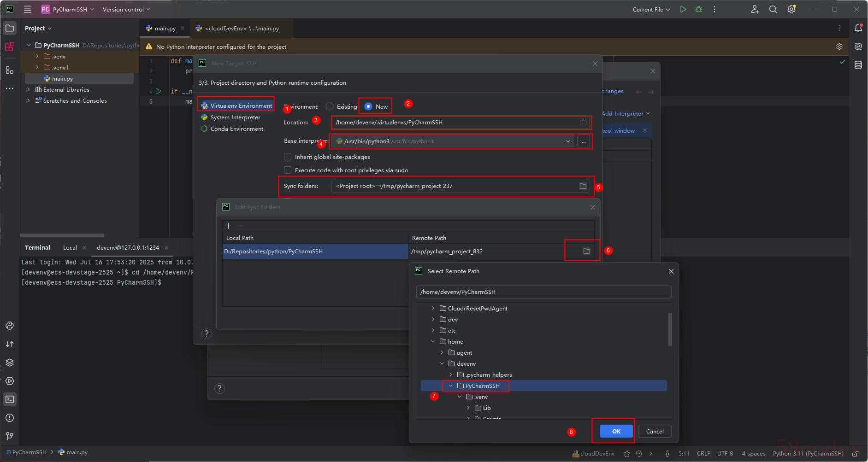Open the Add Interpreter link
868x462 pixels.
coord(626,113)
